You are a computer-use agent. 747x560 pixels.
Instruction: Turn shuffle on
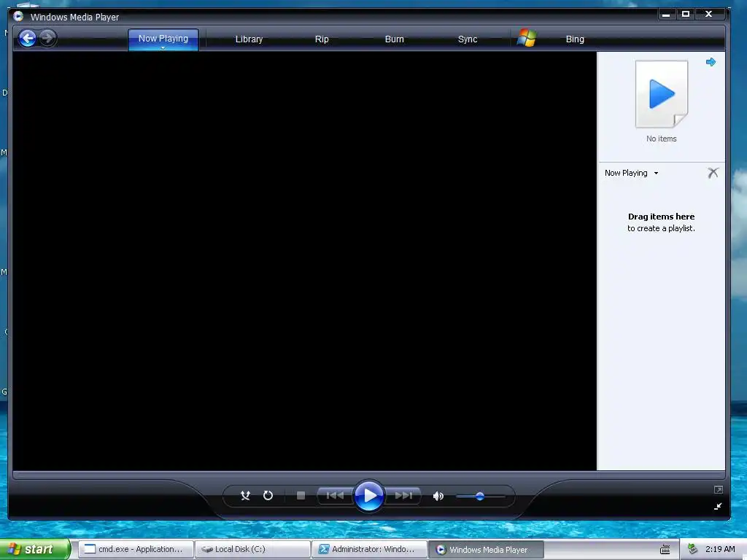[245, 496]
